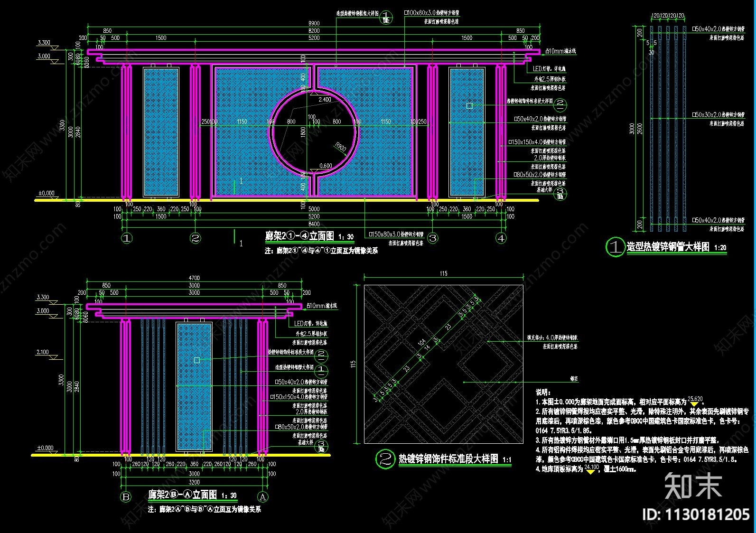The height and width of the screenshot is (533, 756).
Task: Select the 填充部分: 4.0厚热镀锌钢板 label
Action: click(552, 338)
